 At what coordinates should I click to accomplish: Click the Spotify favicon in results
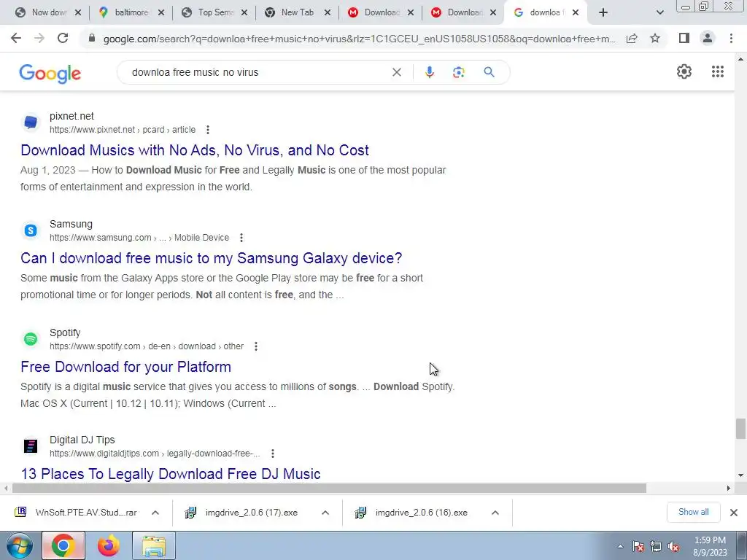click(31, 339)
